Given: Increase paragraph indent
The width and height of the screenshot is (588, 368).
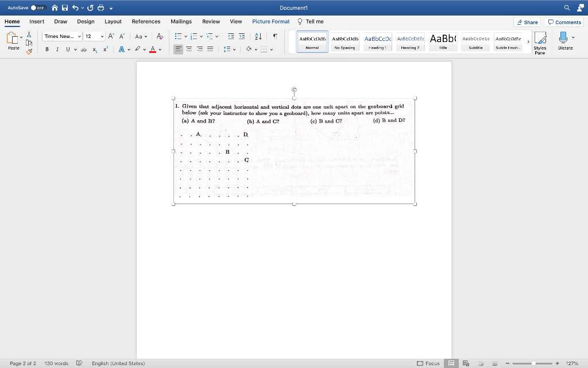Looking at the screenshot, I should [x=242, y=36].
